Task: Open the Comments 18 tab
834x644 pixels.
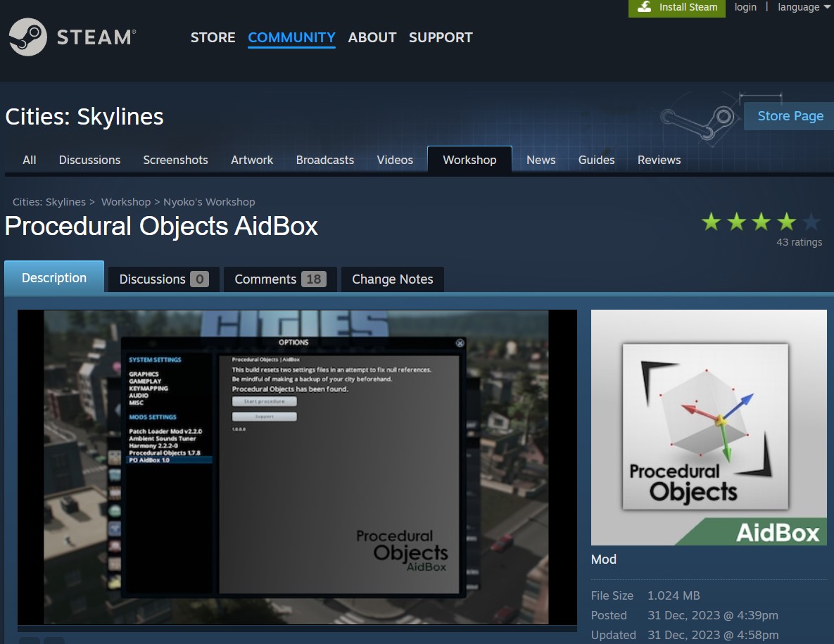Action: pos(280,279)
